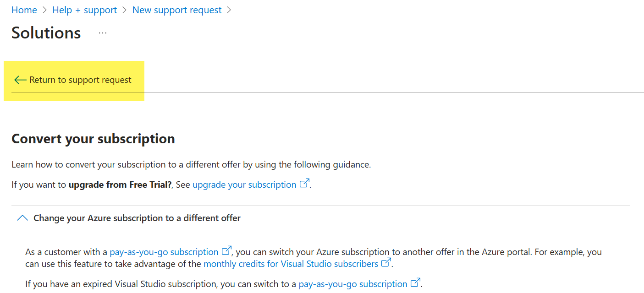Open the upgrade your subscription link
644x293 pixels.
pos(244,184)
